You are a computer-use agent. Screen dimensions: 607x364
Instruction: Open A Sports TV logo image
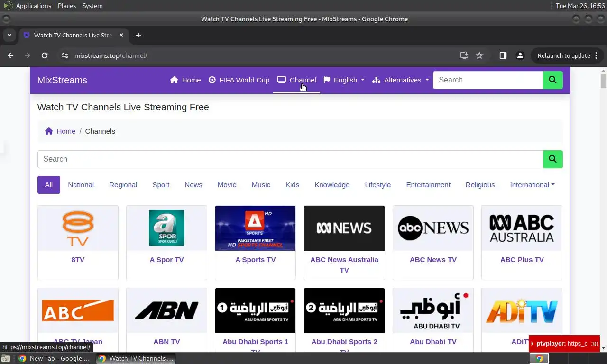[x=255, y=228]
